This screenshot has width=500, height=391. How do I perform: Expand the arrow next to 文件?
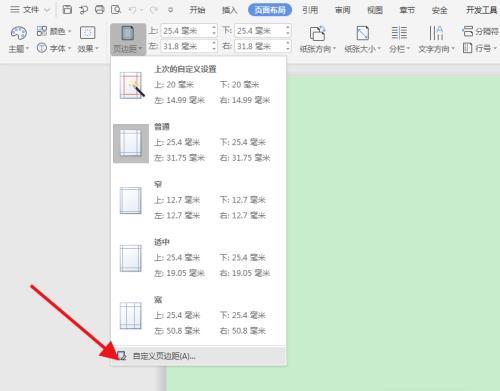coord(47,10)
